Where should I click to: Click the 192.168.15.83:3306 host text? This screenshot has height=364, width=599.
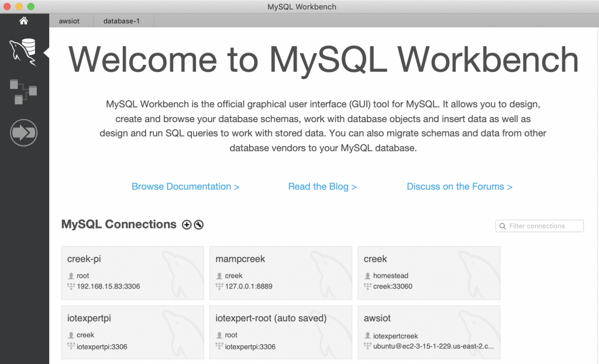pyautogui.click(x=108, y=286)
